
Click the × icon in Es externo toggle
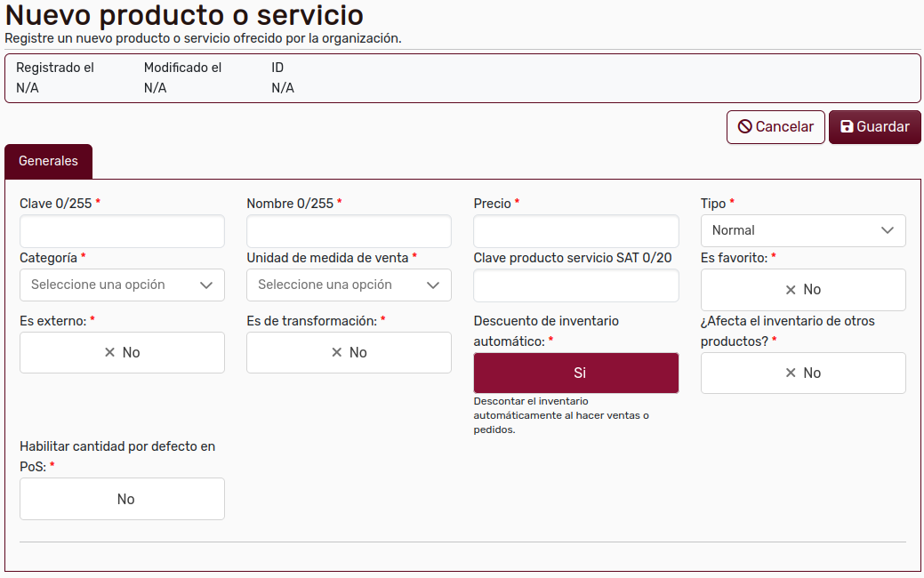click(108, 352)
